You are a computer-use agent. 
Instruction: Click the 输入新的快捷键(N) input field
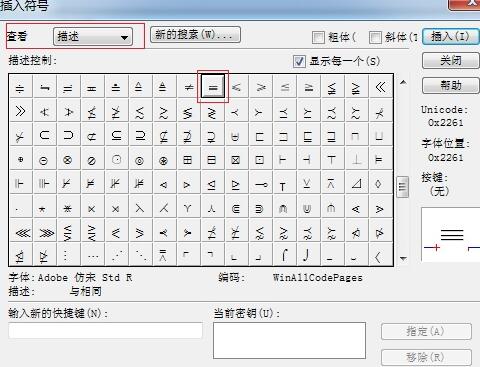[x=105, y=330]
